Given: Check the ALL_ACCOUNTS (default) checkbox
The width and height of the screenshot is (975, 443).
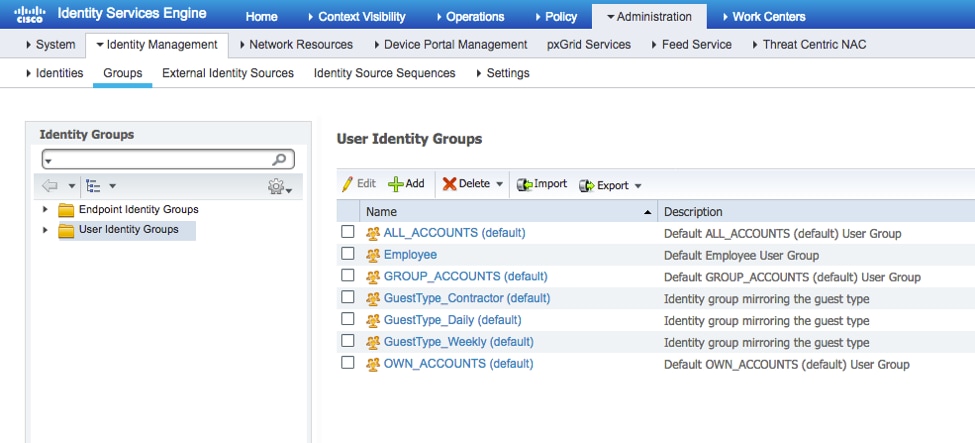Looking at the screenshot, I should (348, 232).
